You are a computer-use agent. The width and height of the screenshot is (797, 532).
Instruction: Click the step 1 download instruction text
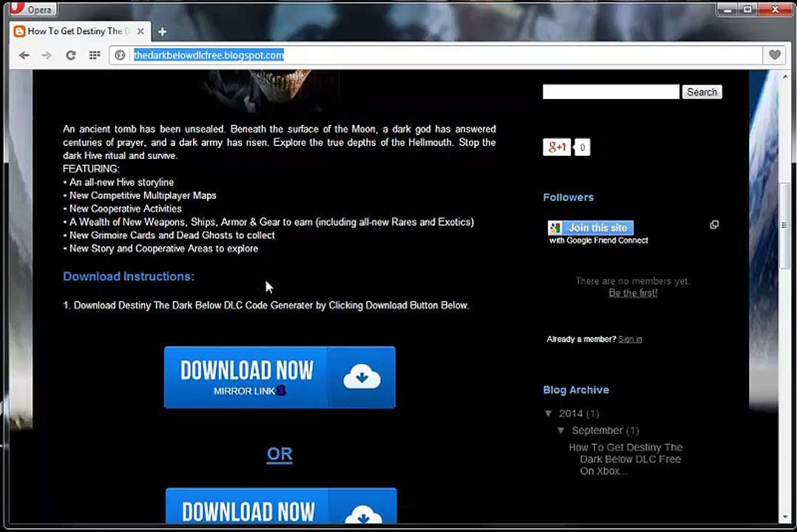[266, 305]
